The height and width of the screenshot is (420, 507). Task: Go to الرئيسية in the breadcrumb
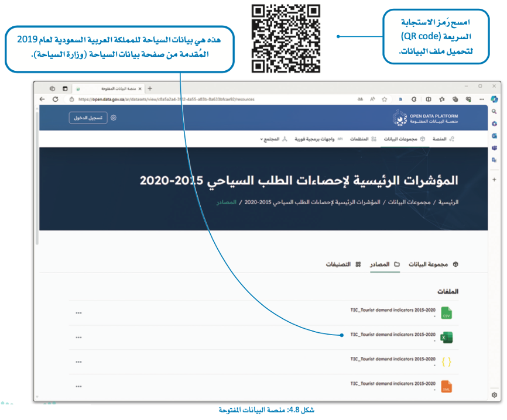(448, 202)
